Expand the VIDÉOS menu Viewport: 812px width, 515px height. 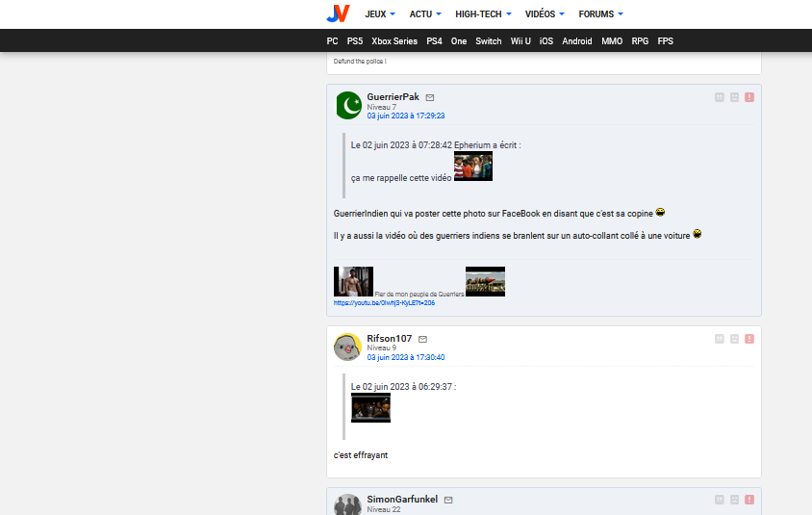(545, 14)
